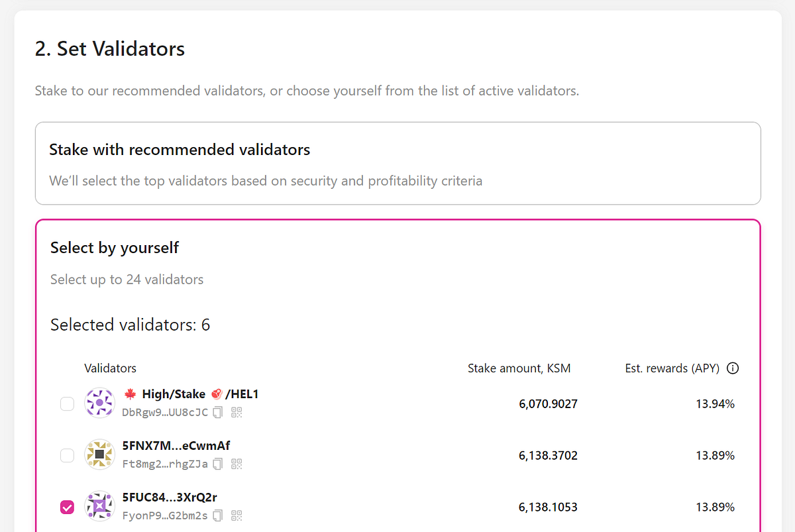
Task: Copy the DbRgw9...UU8cJC validator address
Action: click(218, 412)
